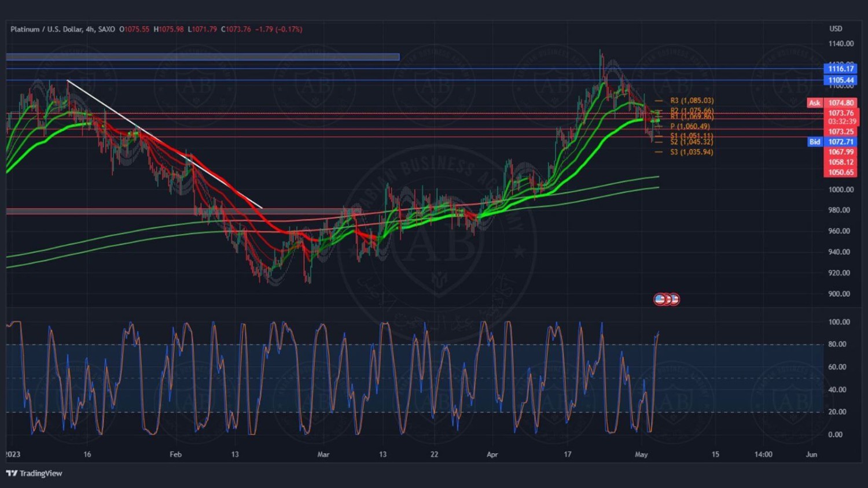Click the open value O1075.55
Image resolution: width=868 pixels, height=488 pixels.
click(134, 29)
